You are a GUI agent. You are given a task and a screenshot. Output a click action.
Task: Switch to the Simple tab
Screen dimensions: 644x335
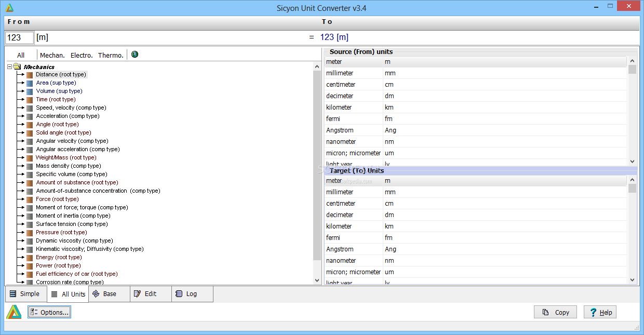point(25,294)
